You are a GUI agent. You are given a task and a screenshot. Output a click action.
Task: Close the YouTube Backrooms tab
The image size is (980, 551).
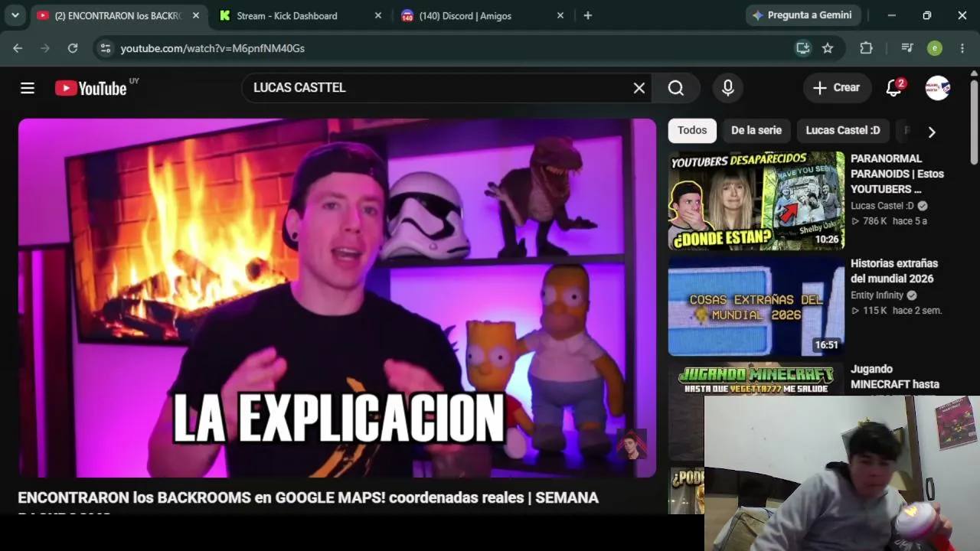click(x=195, y=15)
